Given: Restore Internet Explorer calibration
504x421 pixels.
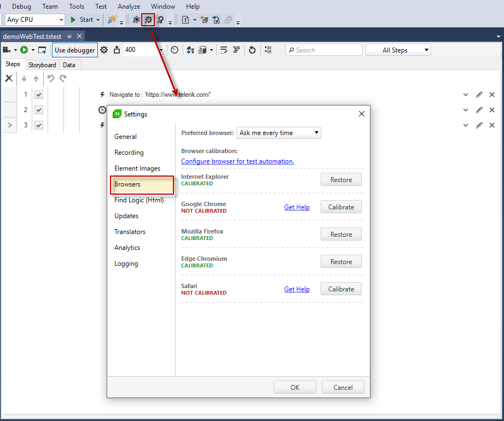Looking at the screenshot, I should (x=341, y=179).
